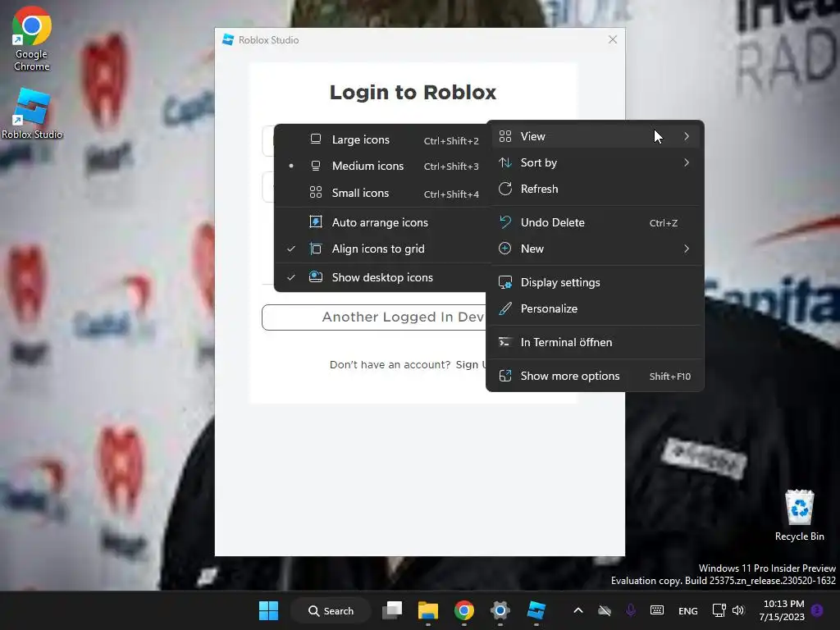The image size is (840, 630).
Task: Expand the Sort by submenu
Action: (595, 162)
